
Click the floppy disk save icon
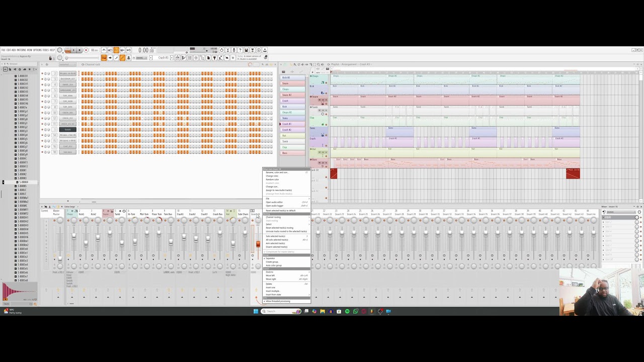pos(247,50)
